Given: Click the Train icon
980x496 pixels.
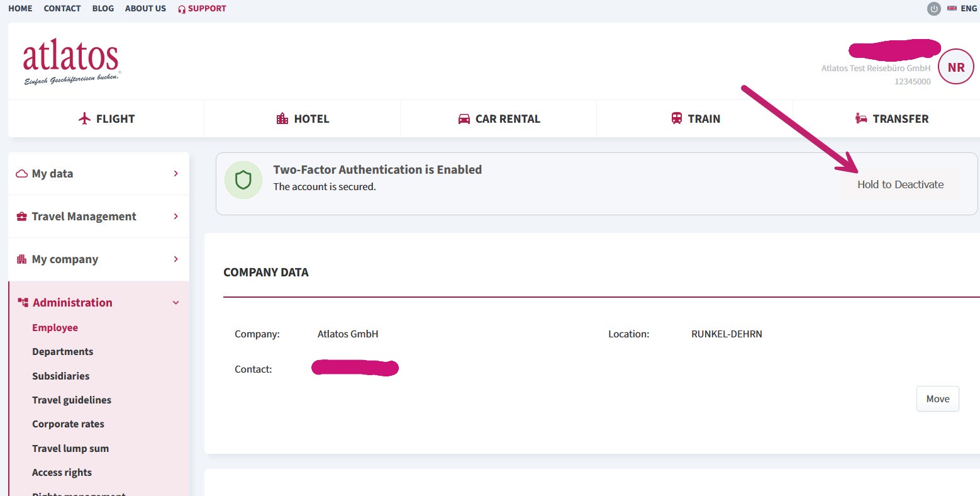Looking at the screenshot, I should coord(677,118).
